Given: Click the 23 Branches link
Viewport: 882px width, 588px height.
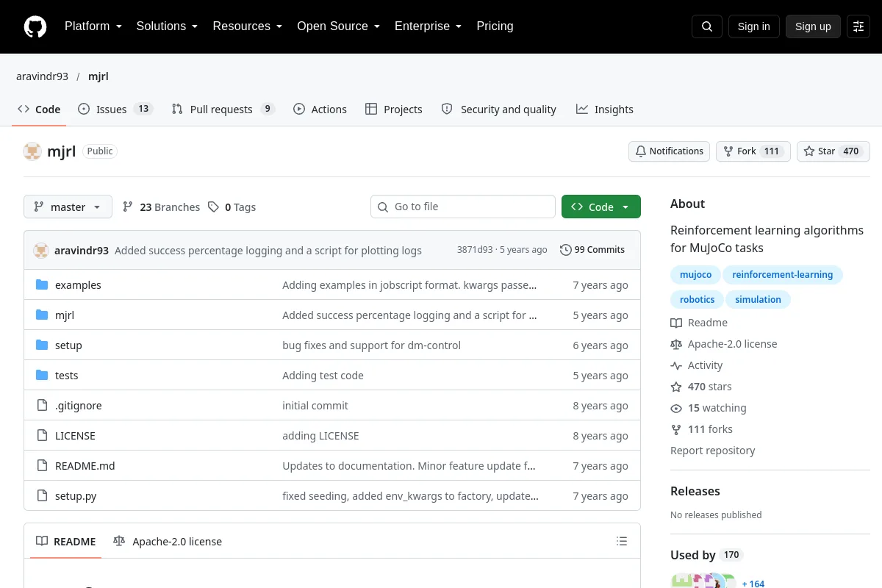Looking at the screenshot, I should (x=161, y=207).
